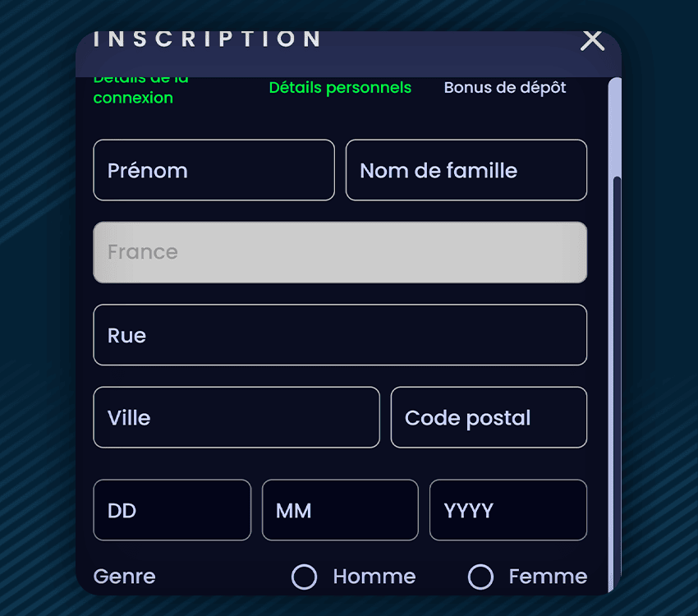Select the Homme radio button
The height and width of the screenshot is (616, 698).
click(x=304, y=577)
